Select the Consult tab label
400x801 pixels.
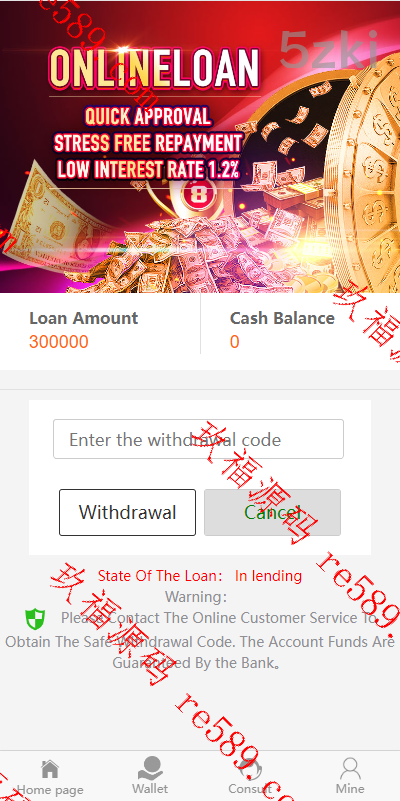250,788
